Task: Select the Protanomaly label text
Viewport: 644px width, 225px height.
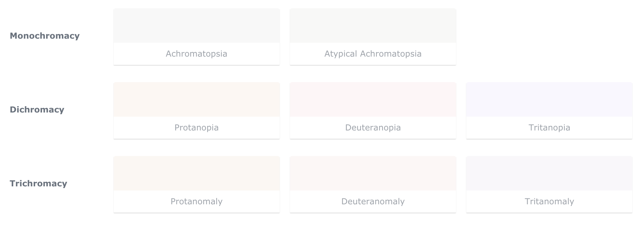Action: coord(197,202)
